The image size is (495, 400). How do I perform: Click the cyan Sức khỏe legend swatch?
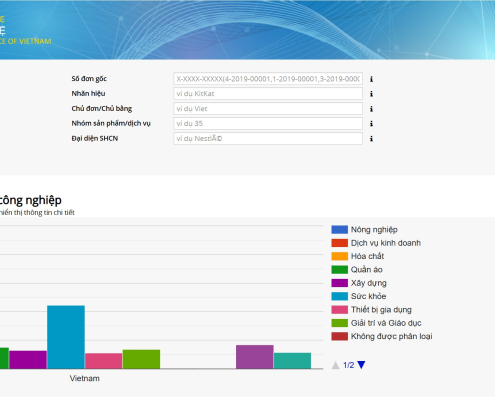[340, 296]
